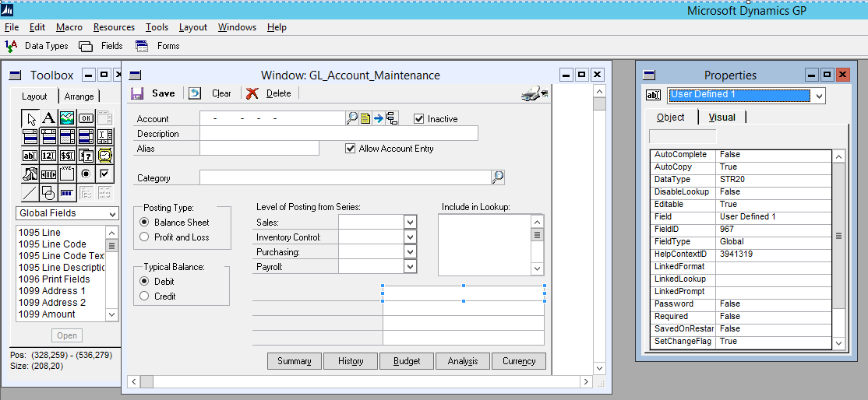The height and width of the screenshot is (400, 868).
Task: Select the DataType property row
Action: click(741, 179)
